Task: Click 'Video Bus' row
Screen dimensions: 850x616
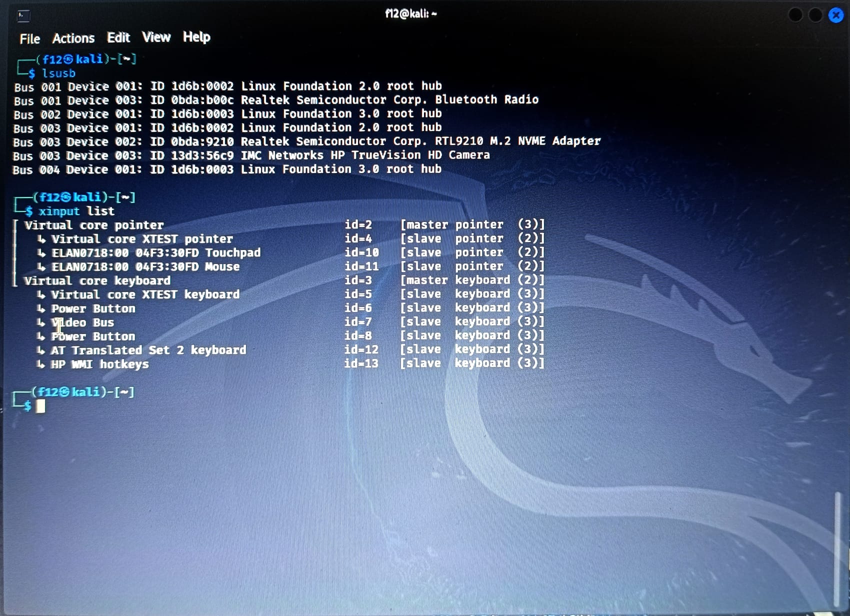Action: point(290,322)
